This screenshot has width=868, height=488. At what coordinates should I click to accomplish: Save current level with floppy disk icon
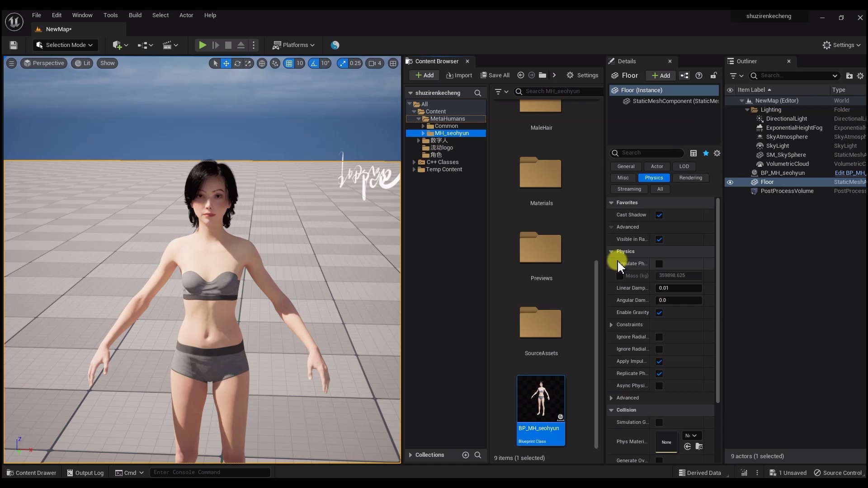tap(13, 45)
